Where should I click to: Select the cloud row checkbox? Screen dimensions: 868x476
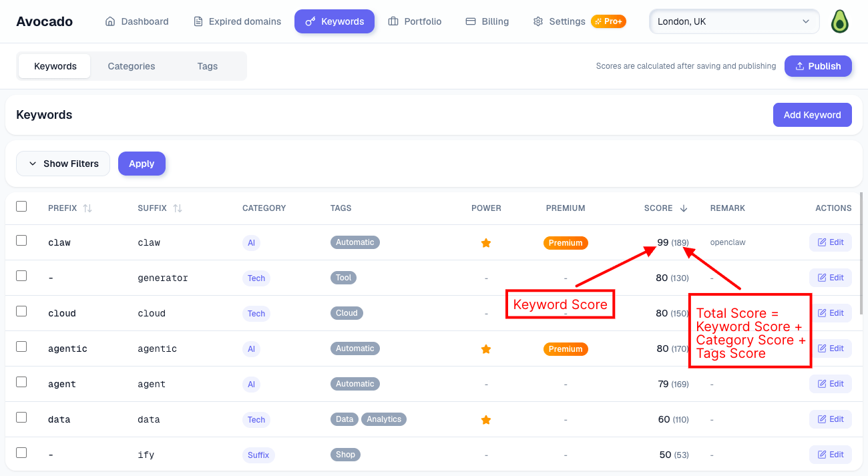[21, 311]
